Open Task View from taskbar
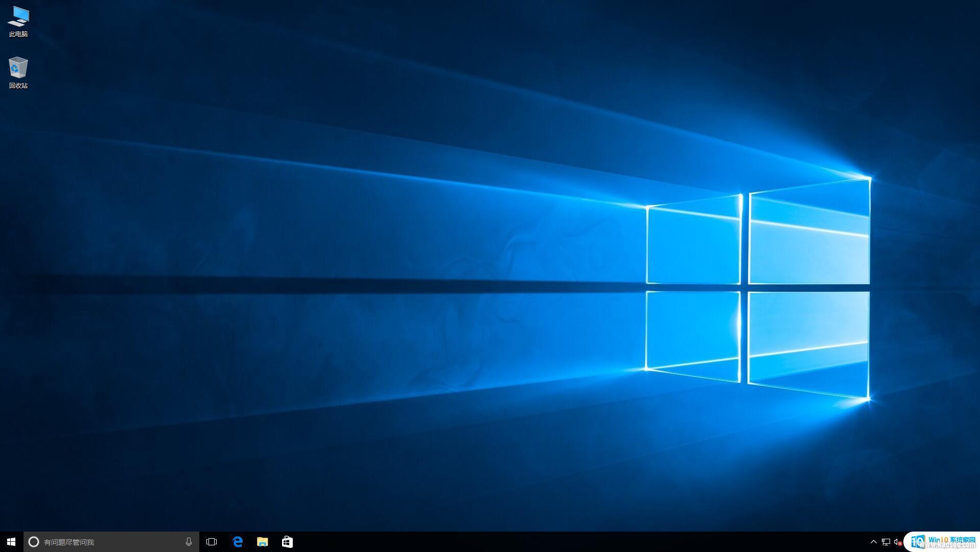980x552 pixels. click(x=212, y=542)
